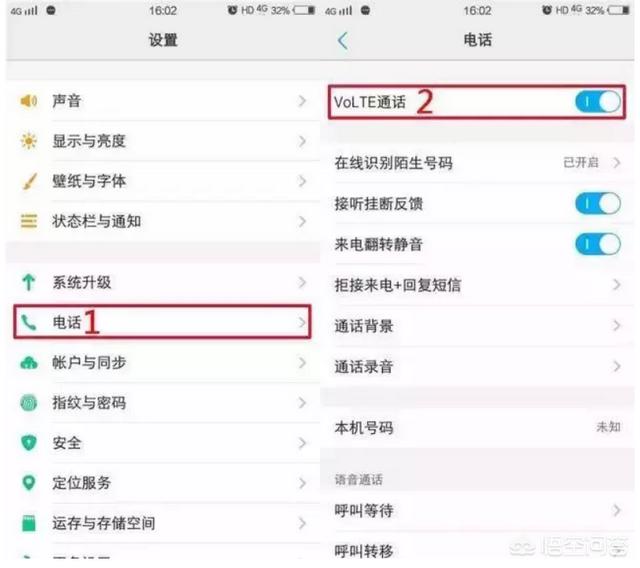Open the 运存与存储空间 settings entry
640x568 pixels.
point(163,523)
